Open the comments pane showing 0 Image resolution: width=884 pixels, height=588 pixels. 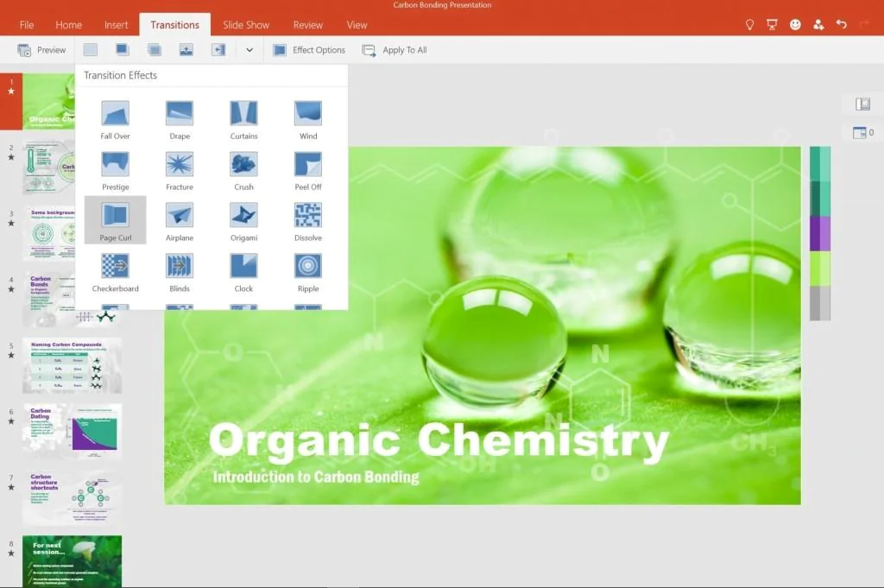862,132
